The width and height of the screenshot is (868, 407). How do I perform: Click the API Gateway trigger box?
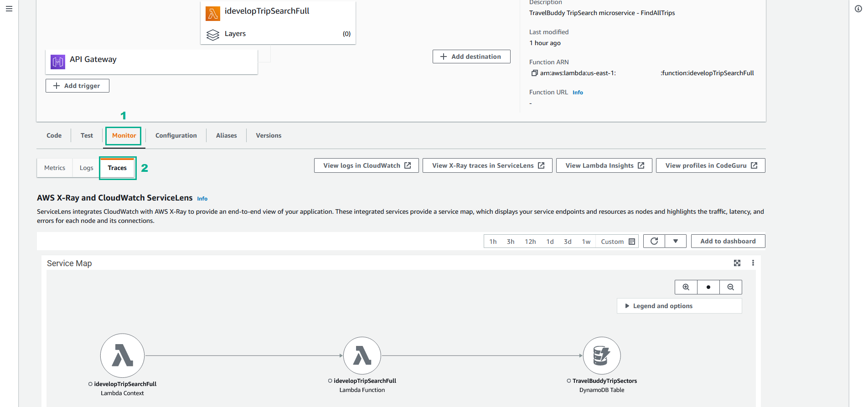(x=151, y=62)
